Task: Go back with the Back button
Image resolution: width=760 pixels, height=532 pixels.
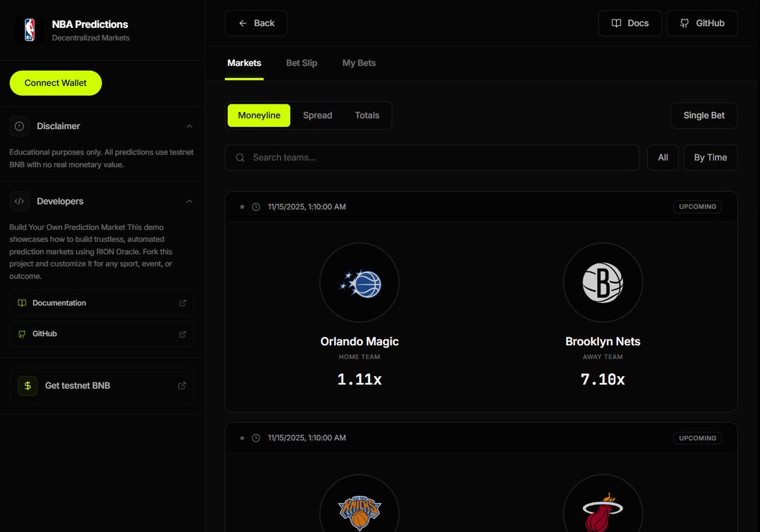Action: [x=256, y=23]
